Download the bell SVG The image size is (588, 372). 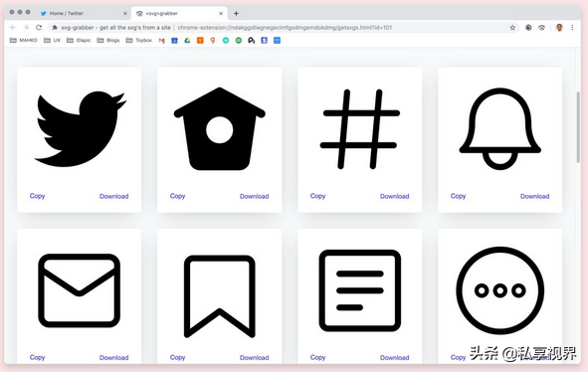point(534,196)
